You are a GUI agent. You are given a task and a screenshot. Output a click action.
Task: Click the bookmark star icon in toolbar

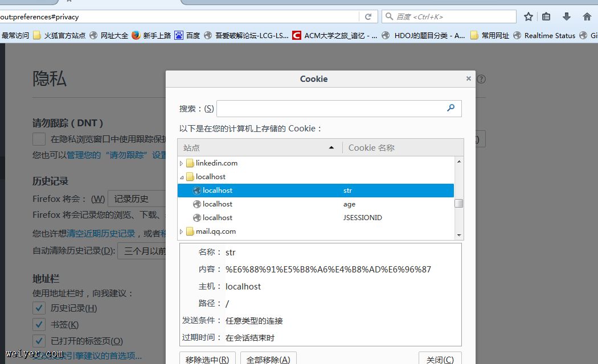[529, 16]
